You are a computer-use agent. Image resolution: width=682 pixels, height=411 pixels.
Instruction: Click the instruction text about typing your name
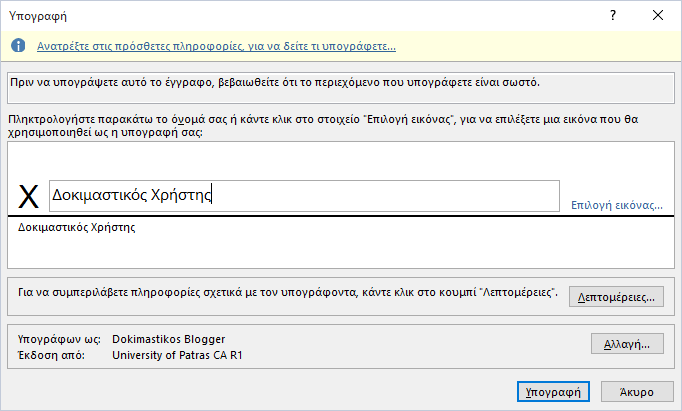point(323,126)
